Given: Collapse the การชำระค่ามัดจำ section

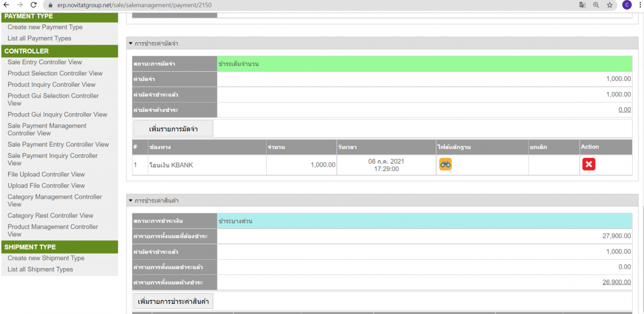Looking at the screenshot, I should pyautogui.click(x=131, y=43).
